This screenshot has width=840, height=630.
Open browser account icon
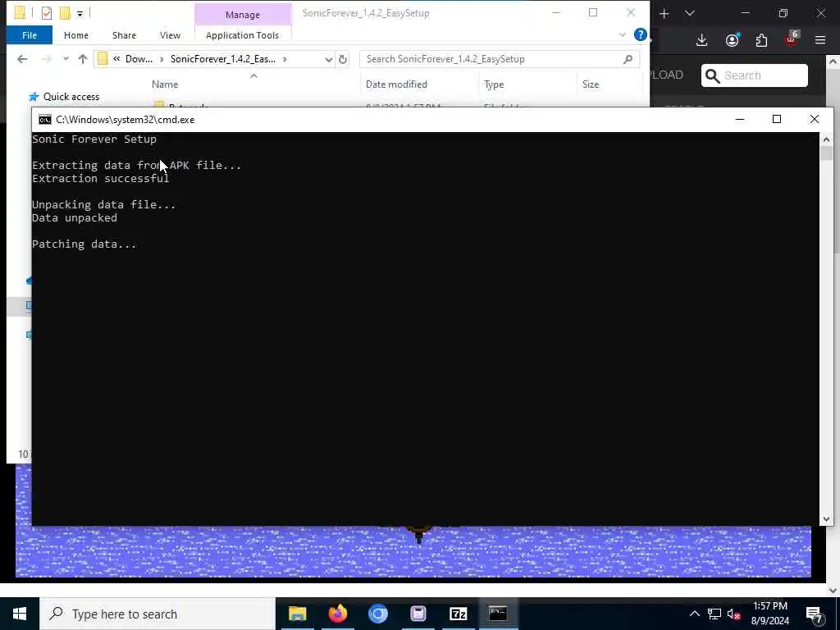coord(733,40)
